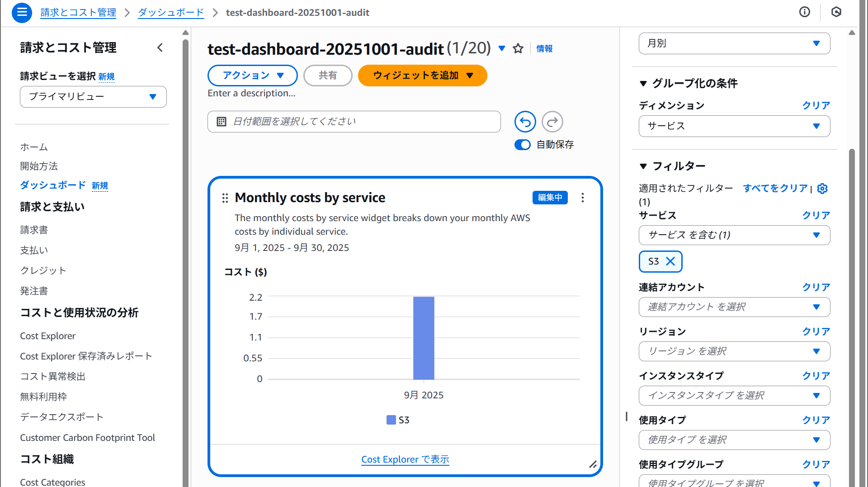868x487 pixels.
Task: Open the 月別 granularity dropdown
Action: 734,43
